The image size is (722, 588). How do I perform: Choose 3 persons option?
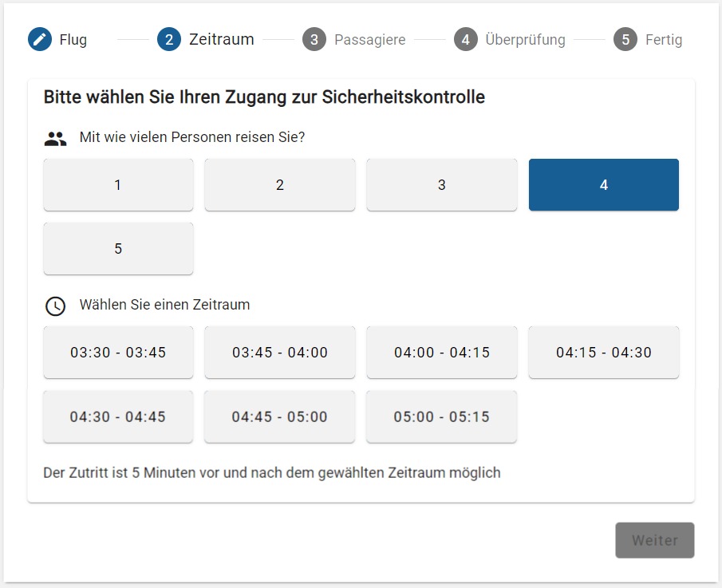[x=442, y=185]
